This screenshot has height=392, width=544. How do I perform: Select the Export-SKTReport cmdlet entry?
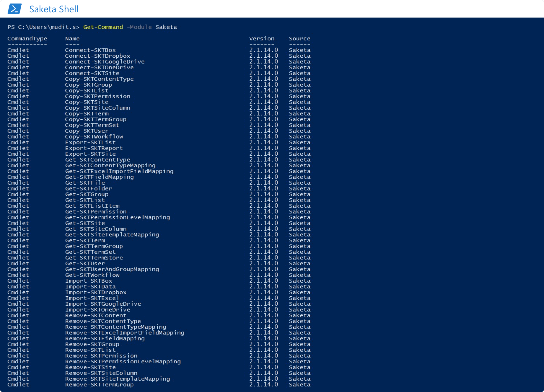(x=94, y=148)
